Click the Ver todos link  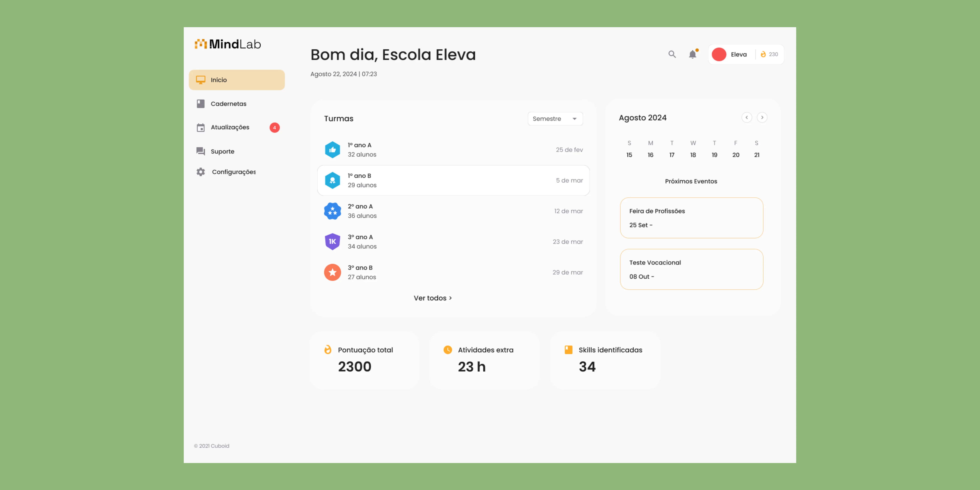pyautogui.click(x=432, y=298)
